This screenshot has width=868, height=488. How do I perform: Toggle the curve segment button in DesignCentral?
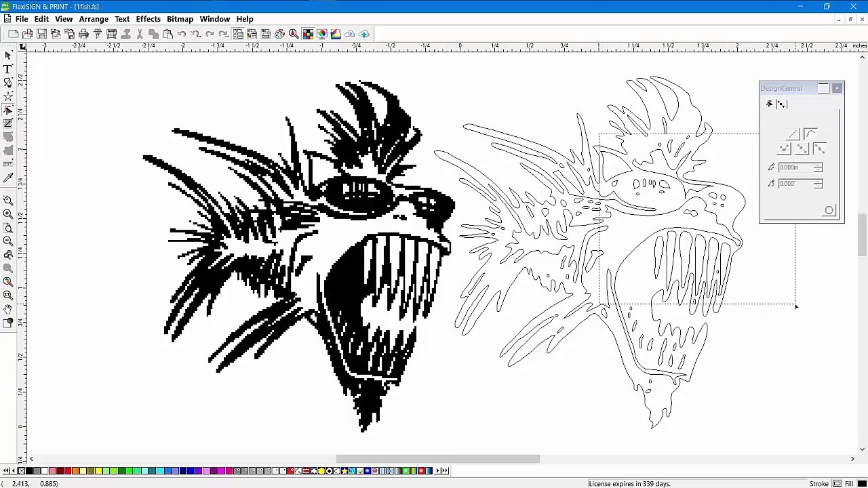[811, 134]
